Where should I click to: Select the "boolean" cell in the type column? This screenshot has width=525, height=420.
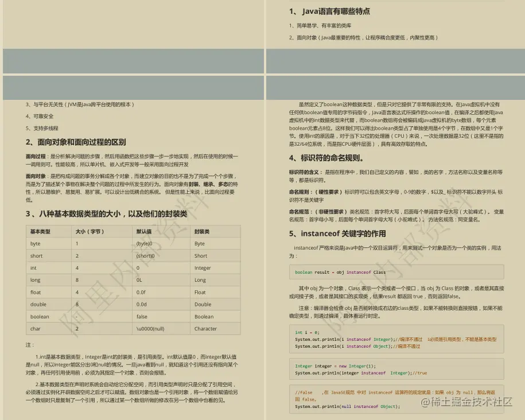(x=40, y=317)
